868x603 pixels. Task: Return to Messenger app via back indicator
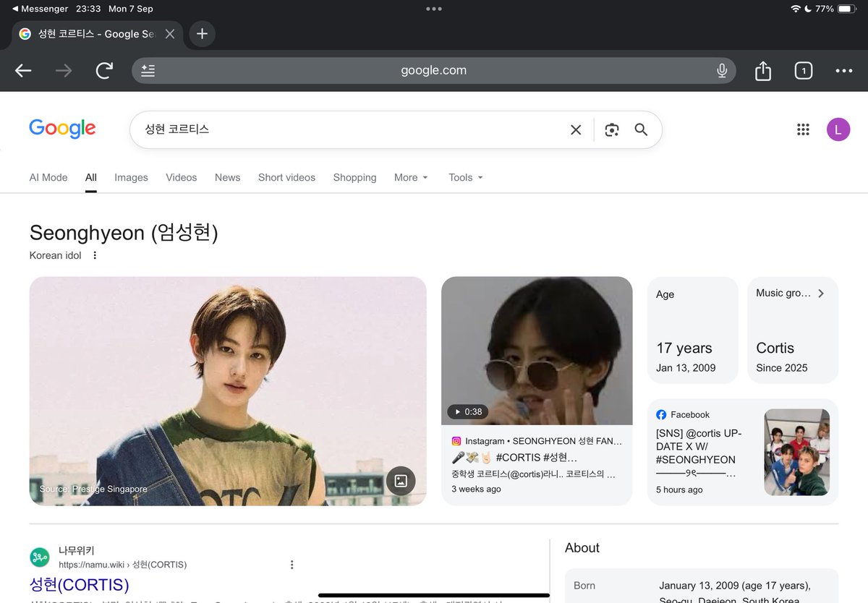(x=41, y=9)
